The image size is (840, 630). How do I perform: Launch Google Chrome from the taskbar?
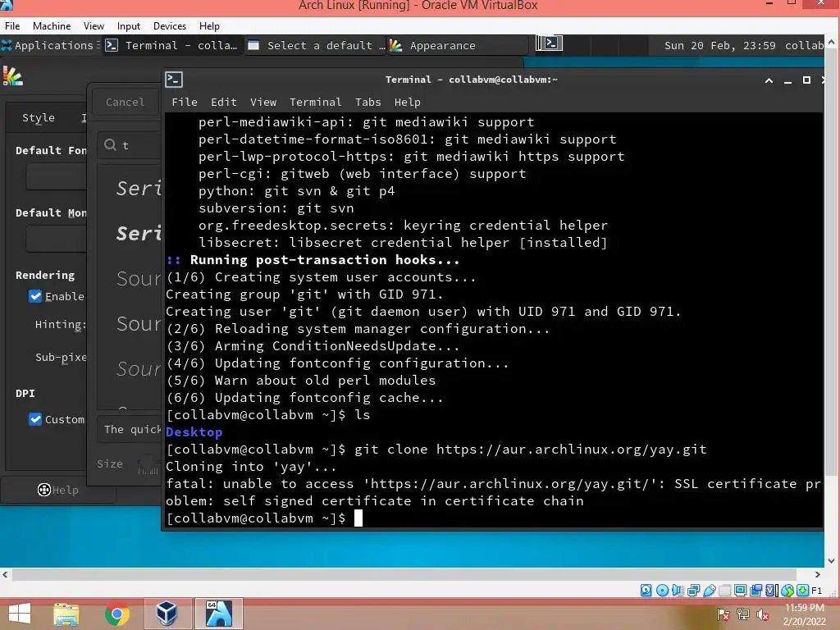116,614
